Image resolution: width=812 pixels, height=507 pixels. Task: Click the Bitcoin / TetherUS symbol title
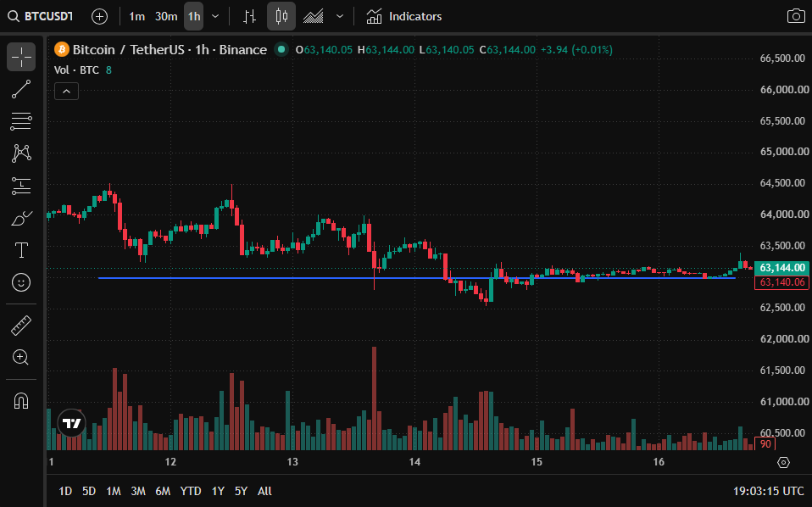[x=170, y=50]
